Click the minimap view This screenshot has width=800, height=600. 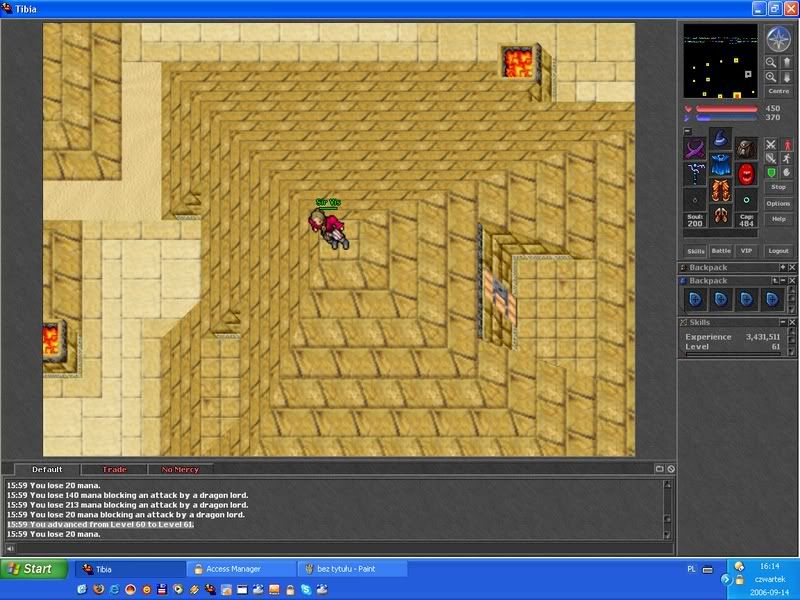click(720, 61)
